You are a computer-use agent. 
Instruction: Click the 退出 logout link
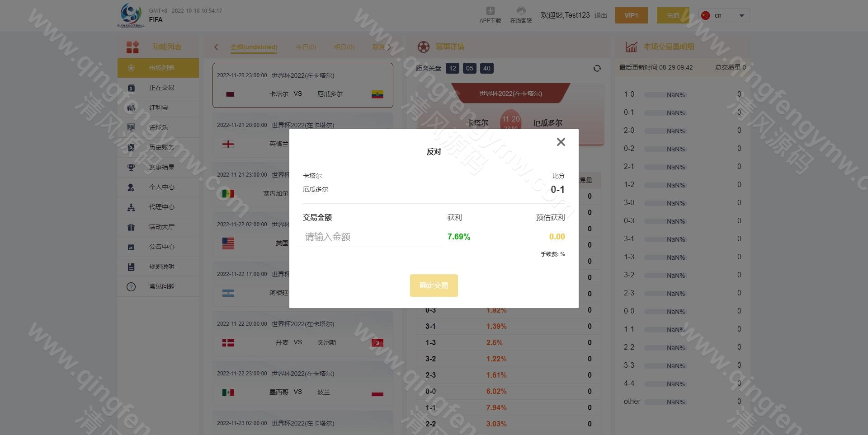pos(600,15)
